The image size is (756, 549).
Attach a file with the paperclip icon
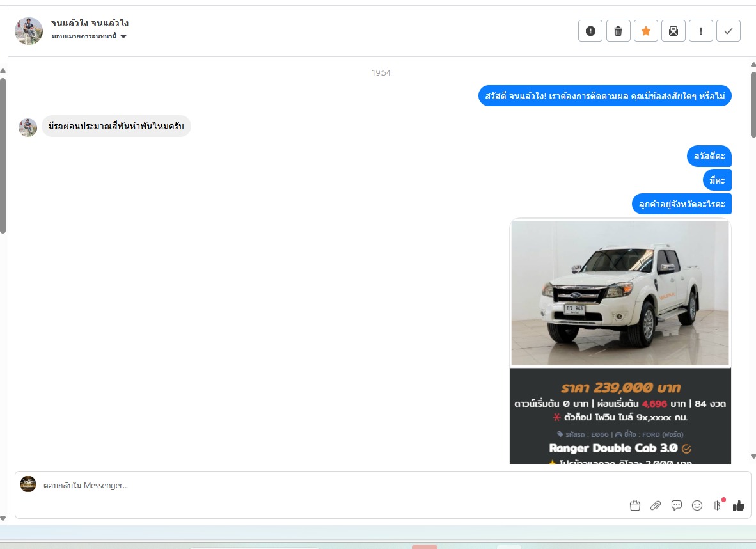[655, 505]
